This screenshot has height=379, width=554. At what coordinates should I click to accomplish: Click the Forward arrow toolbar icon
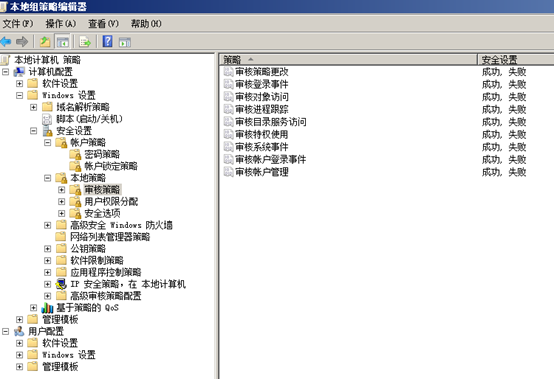click(x=22, y=42)
